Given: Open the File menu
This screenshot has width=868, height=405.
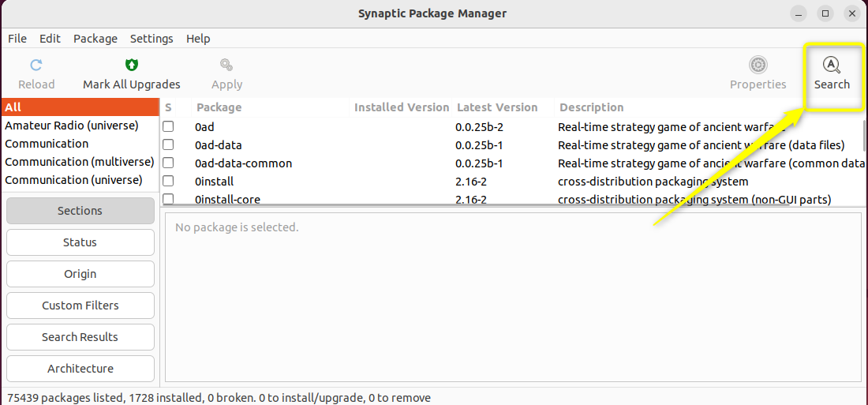Looking at the screenshot, I should 17,39.
